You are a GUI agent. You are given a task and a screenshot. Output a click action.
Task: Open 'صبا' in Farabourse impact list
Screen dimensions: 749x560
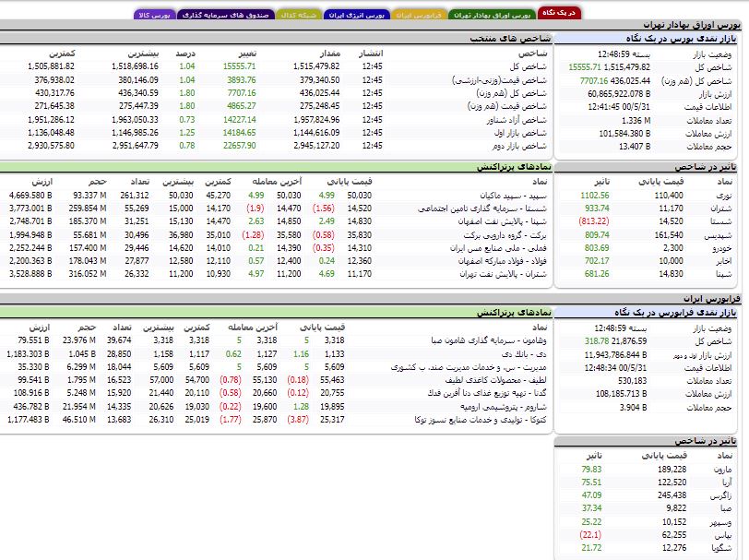[x=726, y=508]
